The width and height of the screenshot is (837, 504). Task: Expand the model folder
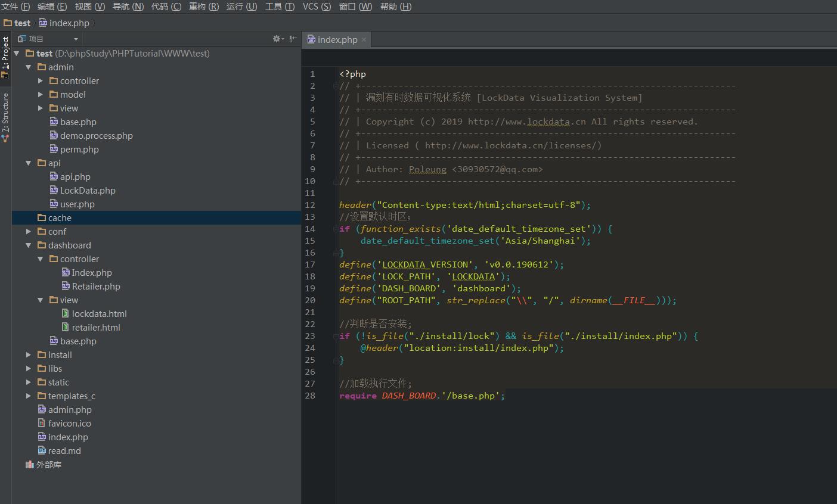[x=41, y=95]
